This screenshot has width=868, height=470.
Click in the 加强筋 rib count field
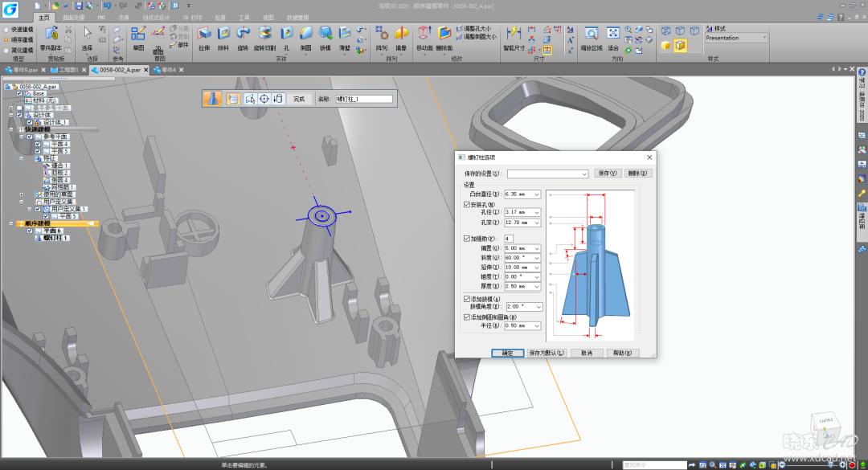coord(509,239)
